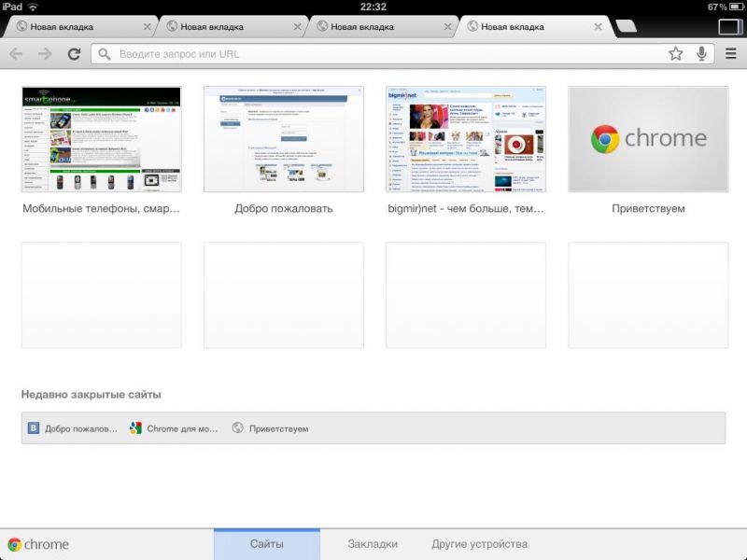Open the bigmir)net site thumbnail
This screenshot has width=747, height=560.
465,139
